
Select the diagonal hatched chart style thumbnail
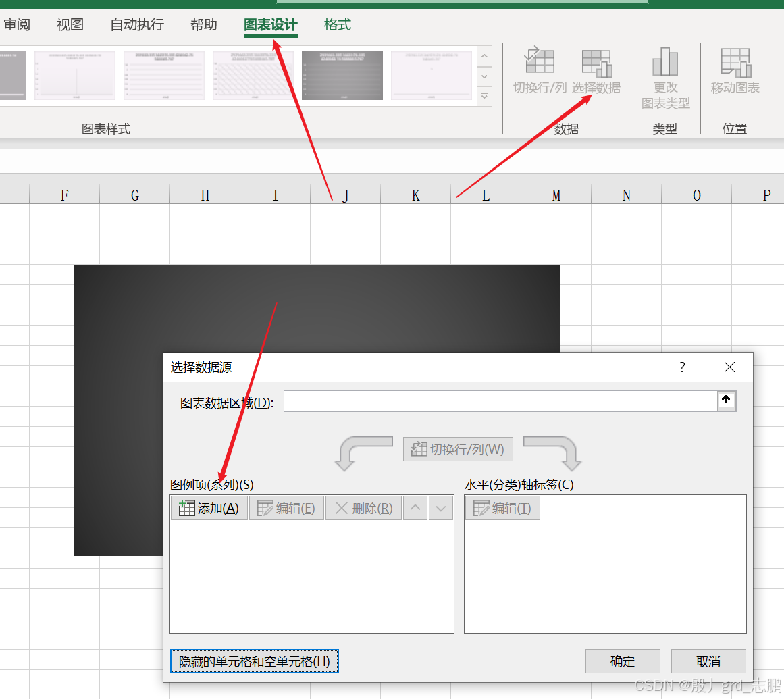[253, 76]
